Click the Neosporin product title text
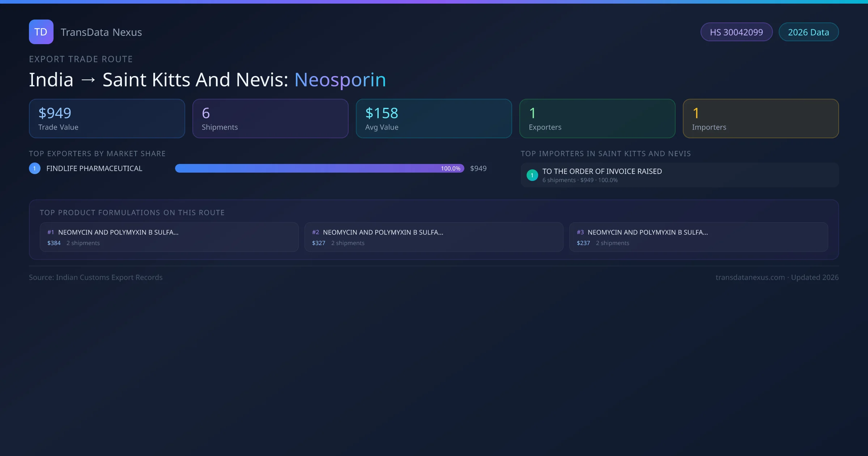The height and width of the screenshot is (456, 868). (340, 80)
